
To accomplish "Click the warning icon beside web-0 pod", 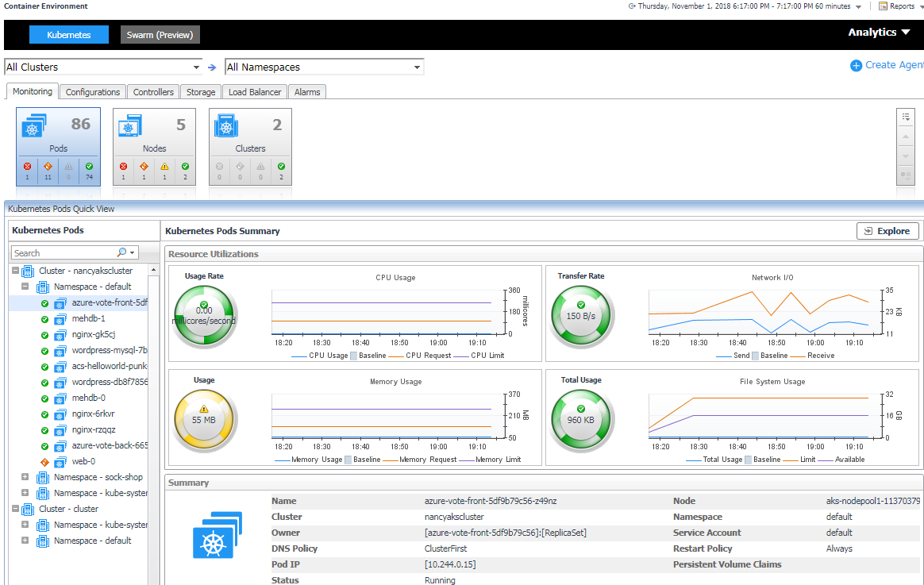I will 45,461.
